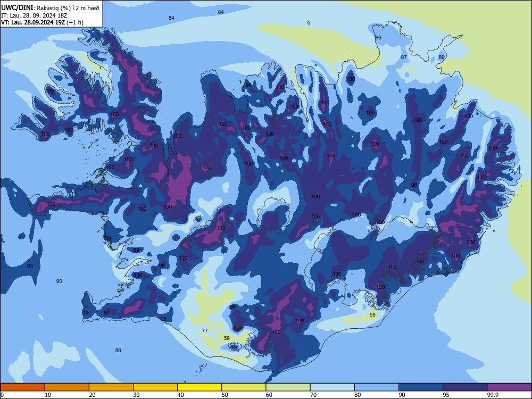The image size is (532, 399).
Task: Click the '99.9' legend tick label
Action: (493, 395)
